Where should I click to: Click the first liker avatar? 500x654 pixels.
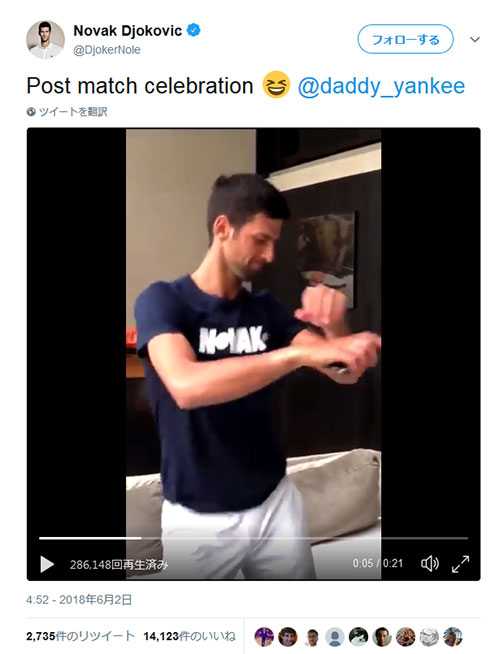(264, 636)
